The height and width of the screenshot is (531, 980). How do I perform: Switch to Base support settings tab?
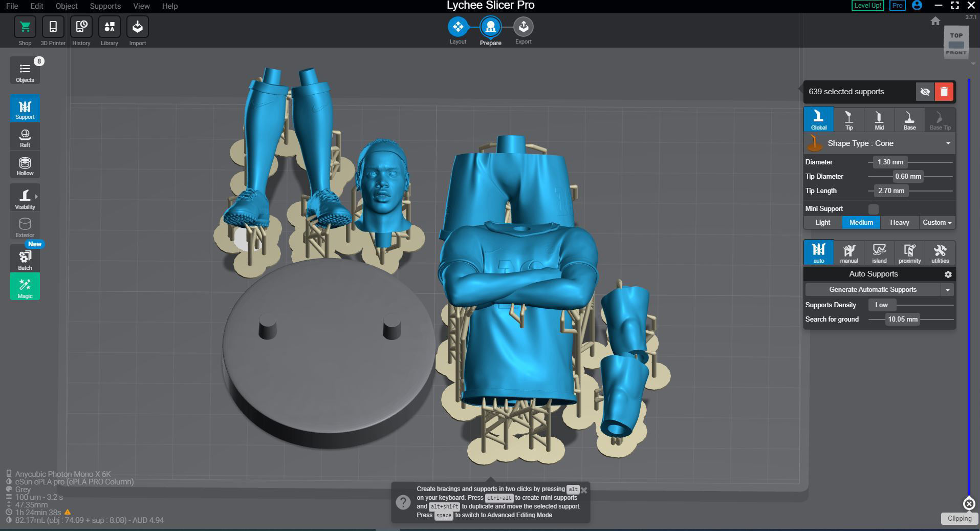point(909,120)
